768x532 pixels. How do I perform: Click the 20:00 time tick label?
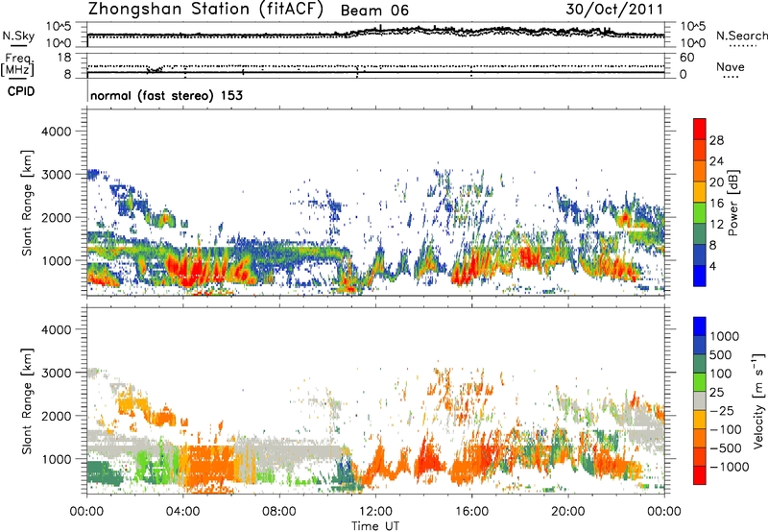coord(568,512)
